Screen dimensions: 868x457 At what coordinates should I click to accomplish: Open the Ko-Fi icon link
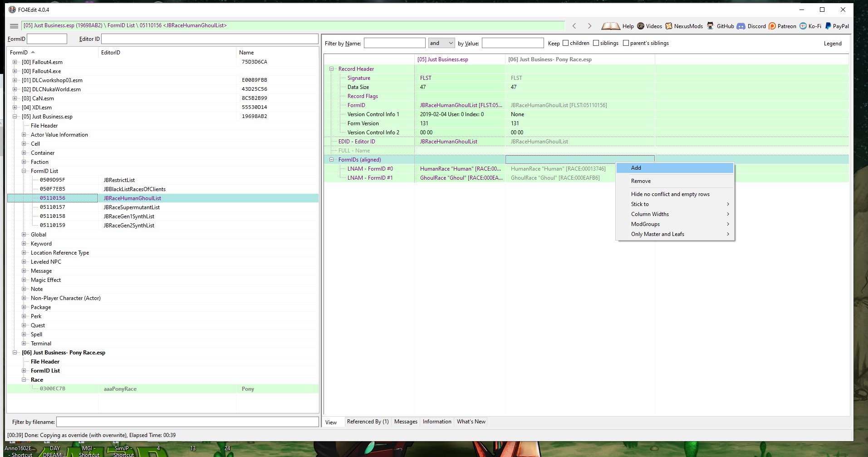[x=803, y=26]
